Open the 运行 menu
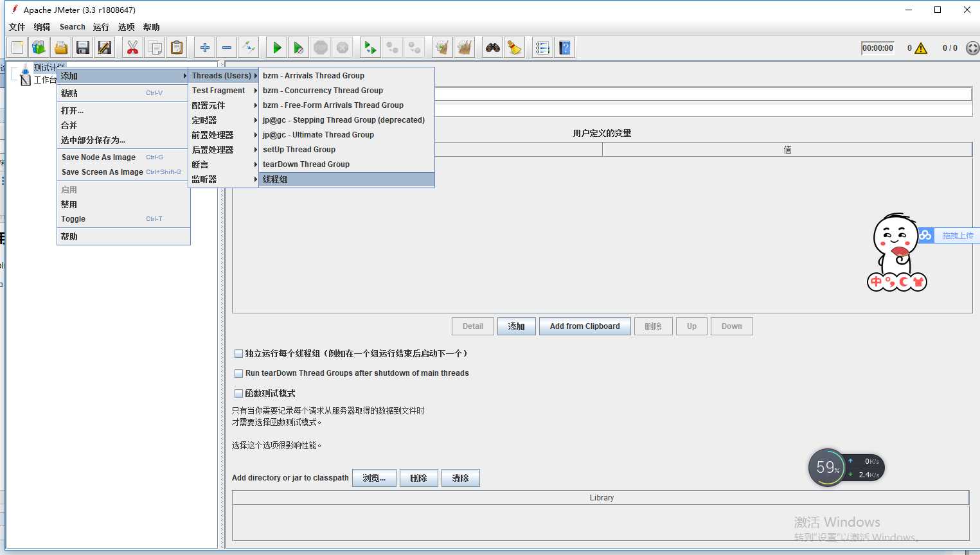The width and height of the screenshot is (980, 555). tap(101, 27)
